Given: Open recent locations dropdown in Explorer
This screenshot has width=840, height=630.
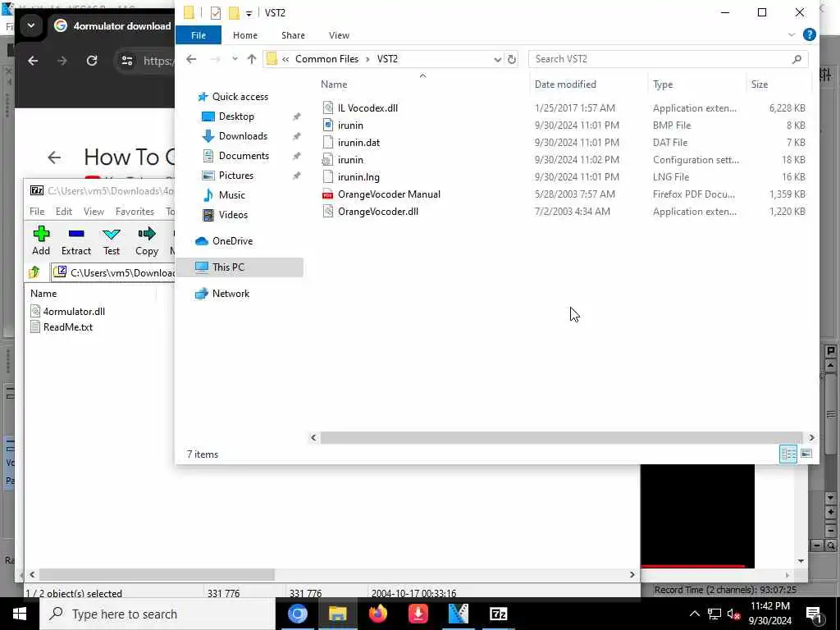Looking at the screenshot, I should coord(235,59).
